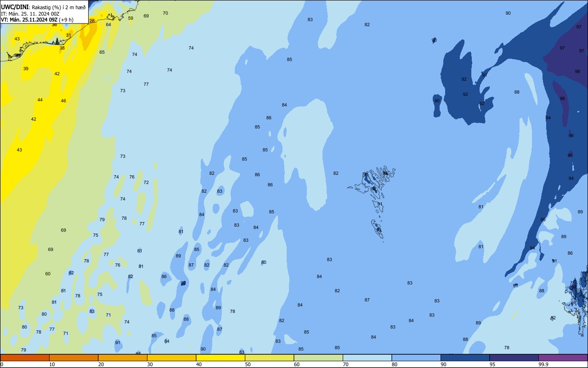Click the legend scale label '40'
Viewport: 588px width, 368px height.
199,364
